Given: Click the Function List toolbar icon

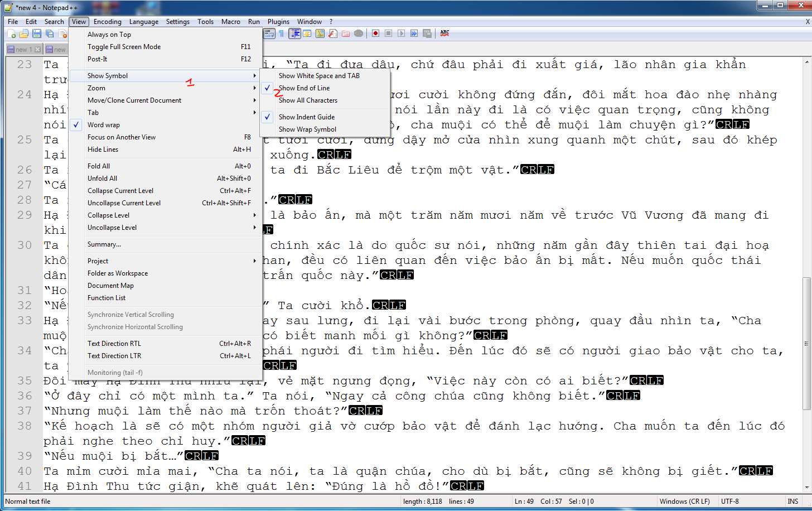Looking at the screenshot, I should coord(332,33).
